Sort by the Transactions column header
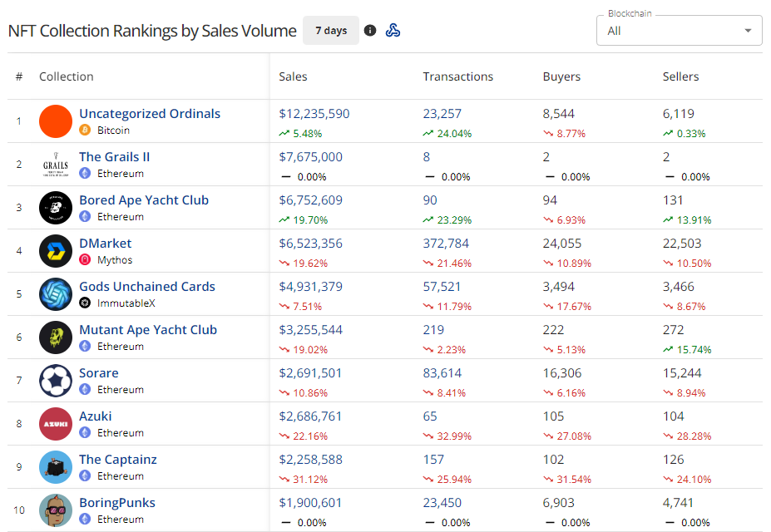 tap(457, 76)
